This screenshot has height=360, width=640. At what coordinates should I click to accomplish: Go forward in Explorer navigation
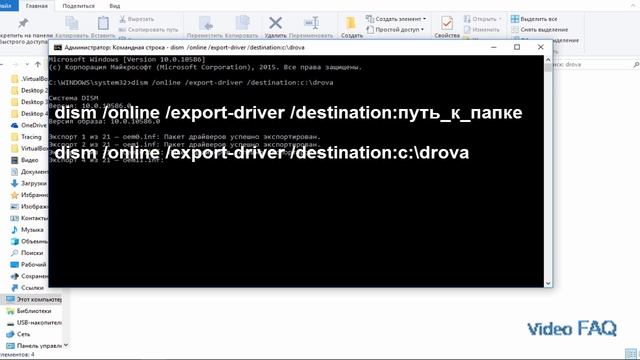pyautogui.click(x=15, y=64)
